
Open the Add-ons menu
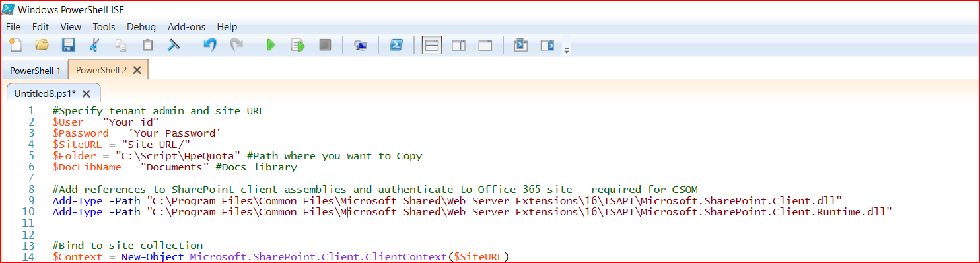click(x=186, y=27)
